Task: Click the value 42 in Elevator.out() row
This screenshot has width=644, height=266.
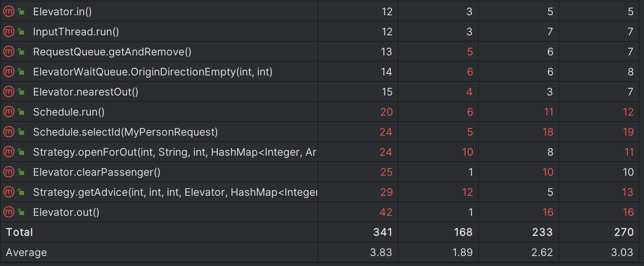Action: click(386, 212)
